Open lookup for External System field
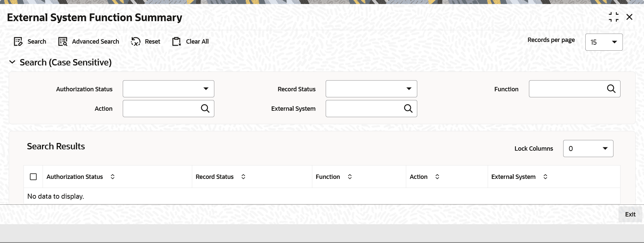This screenshot has width=644, height=243. pyautogui.click(x=408, y=108)
